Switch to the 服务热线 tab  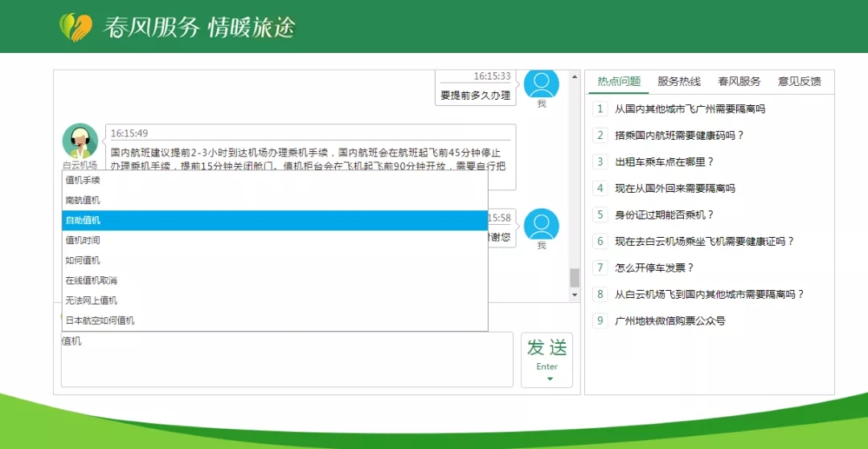tap(679, 82)
